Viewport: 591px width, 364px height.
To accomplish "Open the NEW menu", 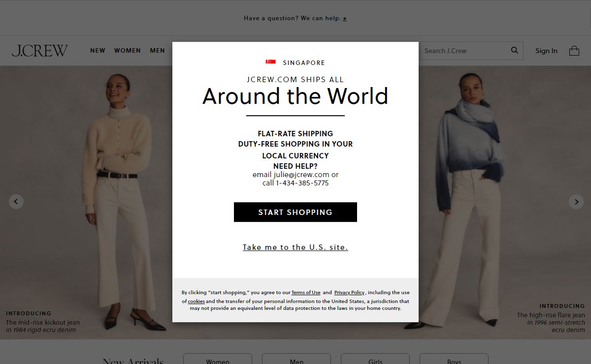I will pos(98,51).
